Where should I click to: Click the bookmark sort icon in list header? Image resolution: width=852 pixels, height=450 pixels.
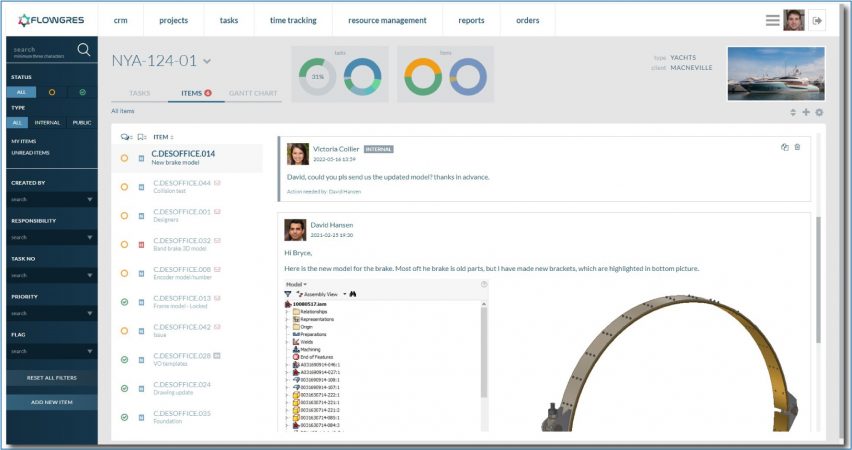(x=142, y=137)
